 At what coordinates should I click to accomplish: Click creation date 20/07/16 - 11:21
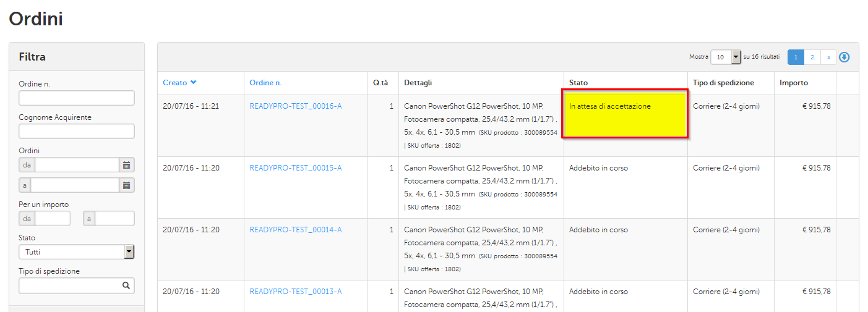click(191, 106)
